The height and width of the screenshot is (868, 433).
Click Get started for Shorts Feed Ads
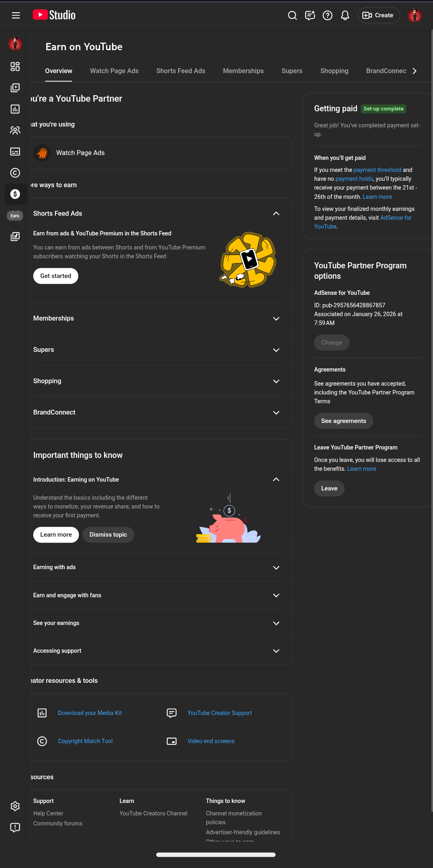[56, 276]
